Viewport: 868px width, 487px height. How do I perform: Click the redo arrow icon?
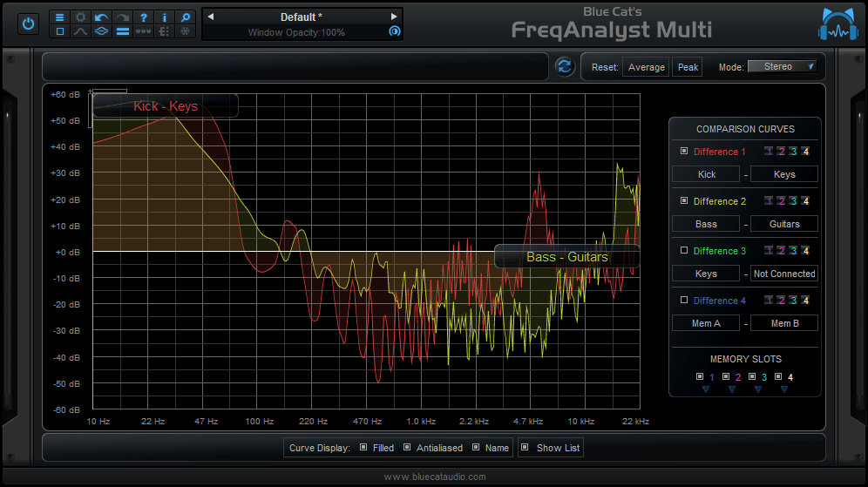pos(122,17)
